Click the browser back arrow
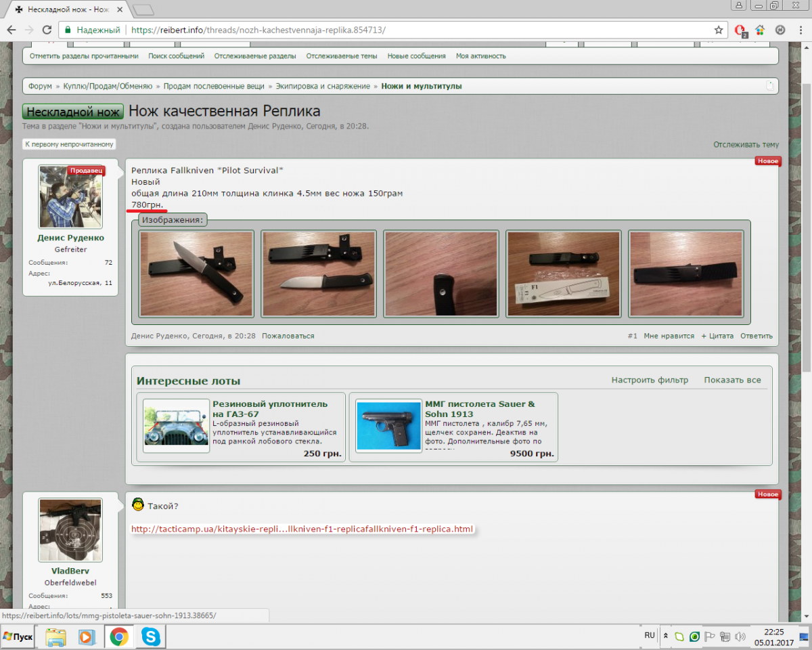 coord(11,30)
